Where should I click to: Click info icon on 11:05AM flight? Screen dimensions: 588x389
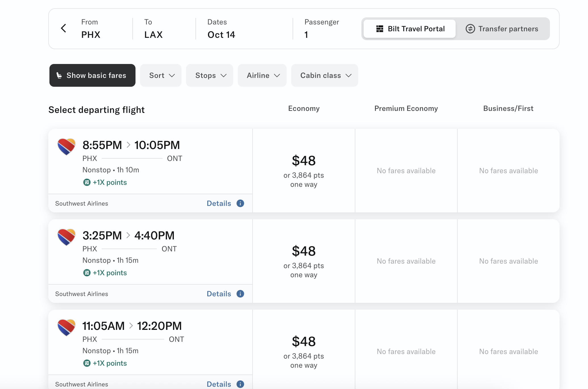click(240, 384)
